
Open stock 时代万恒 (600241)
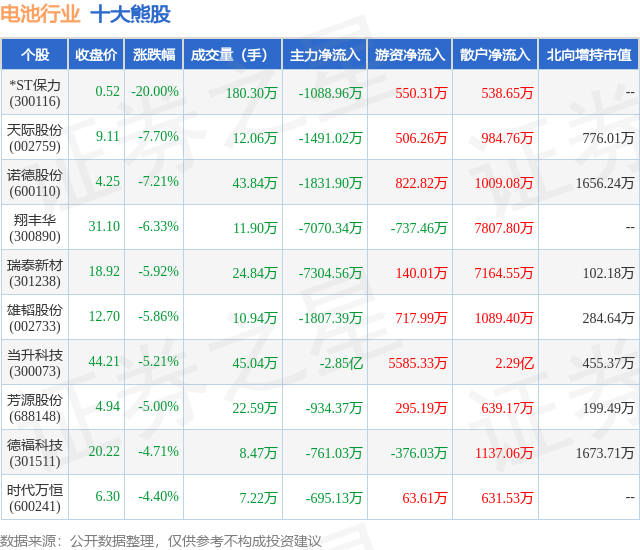[x=35, y=498]
